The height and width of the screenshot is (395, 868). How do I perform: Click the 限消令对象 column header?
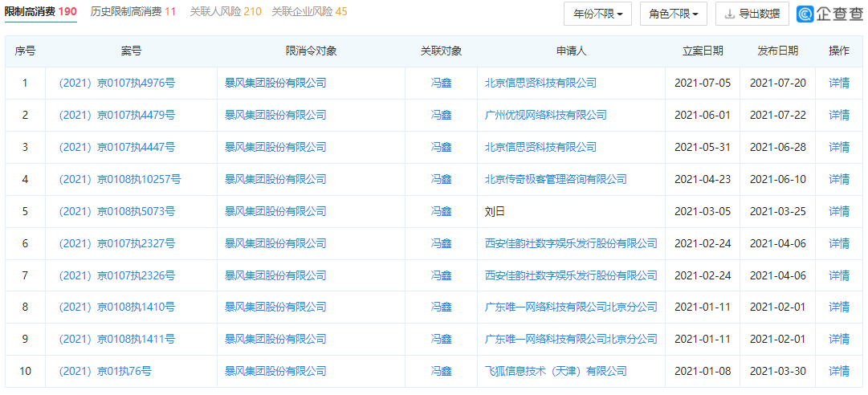[x=311, y=51]
